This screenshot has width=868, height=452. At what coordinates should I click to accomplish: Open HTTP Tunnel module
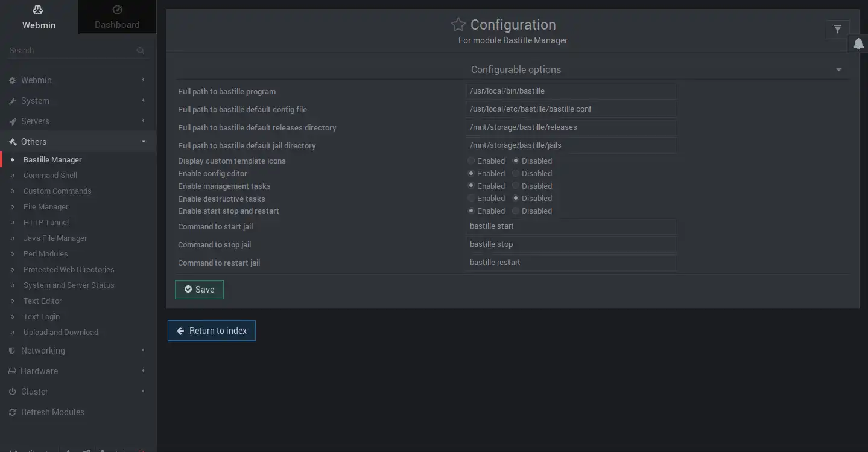[x=46, y=223]
